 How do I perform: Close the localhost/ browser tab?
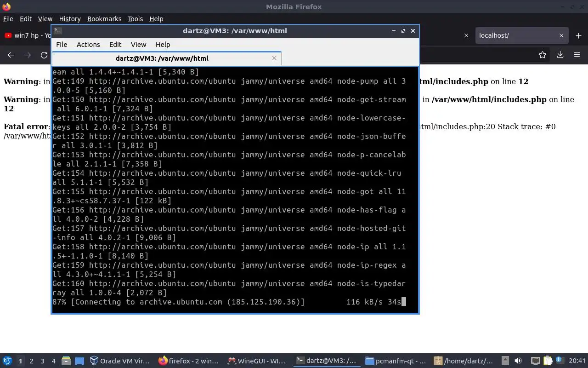[x=561, y=35]
